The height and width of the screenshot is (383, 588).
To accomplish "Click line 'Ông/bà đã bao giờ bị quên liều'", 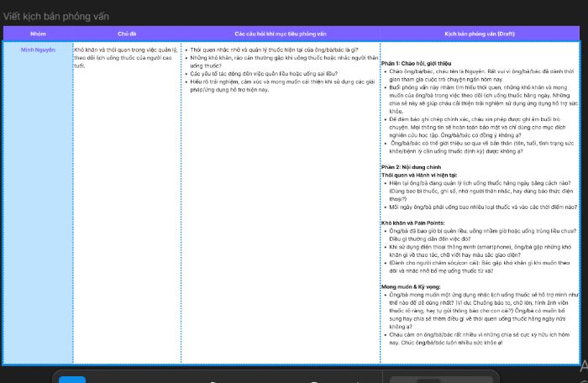I will coord(483,235).
